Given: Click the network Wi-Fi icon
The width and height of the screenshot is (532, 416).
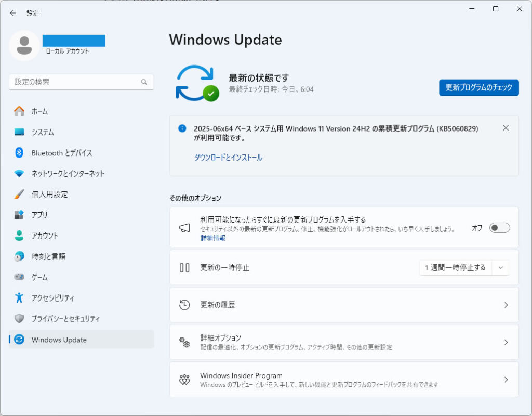Looking at the screenshot, I should pyautogui.click(x=19, y=173).
